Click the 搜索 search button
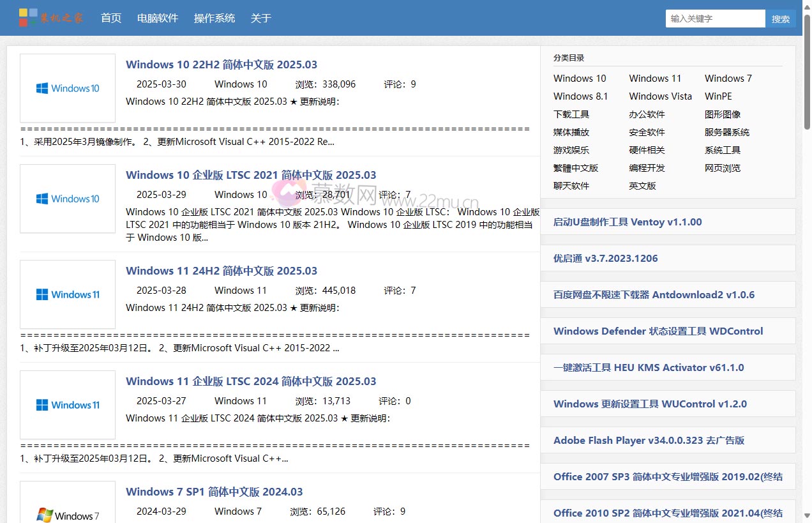 pos(780,19)
